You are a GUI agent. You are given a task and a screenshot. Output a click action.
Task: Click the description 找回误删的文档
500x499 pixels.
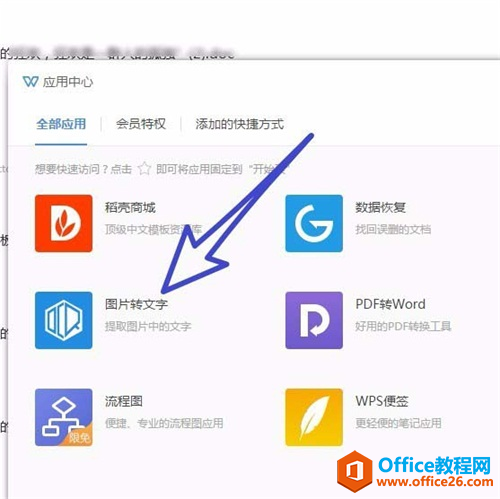click(393, 229)
